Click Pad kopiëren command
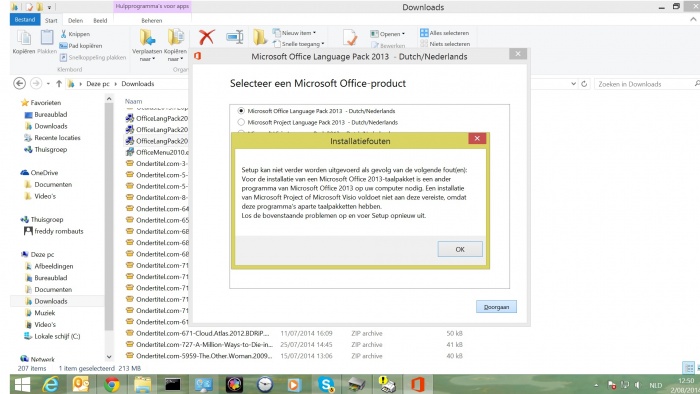Image resolution: width=700 pixels, height=394 pixels. (x=81, y=46)
